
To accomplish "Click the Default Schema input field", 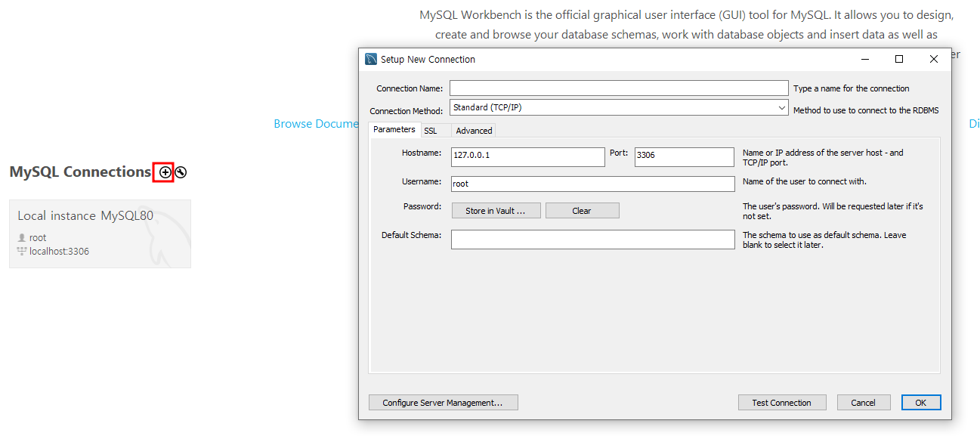I will point(593,240).
